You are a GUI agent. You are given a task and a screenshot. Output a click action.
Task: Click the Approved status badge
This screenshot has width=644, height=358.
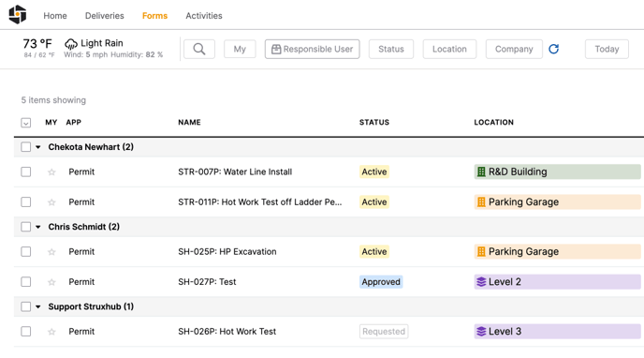point(381,281)
